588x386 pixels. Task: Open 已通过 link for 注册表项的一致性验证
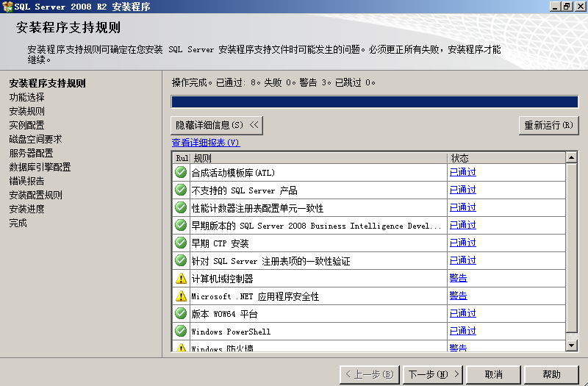(x=463, y=260)
